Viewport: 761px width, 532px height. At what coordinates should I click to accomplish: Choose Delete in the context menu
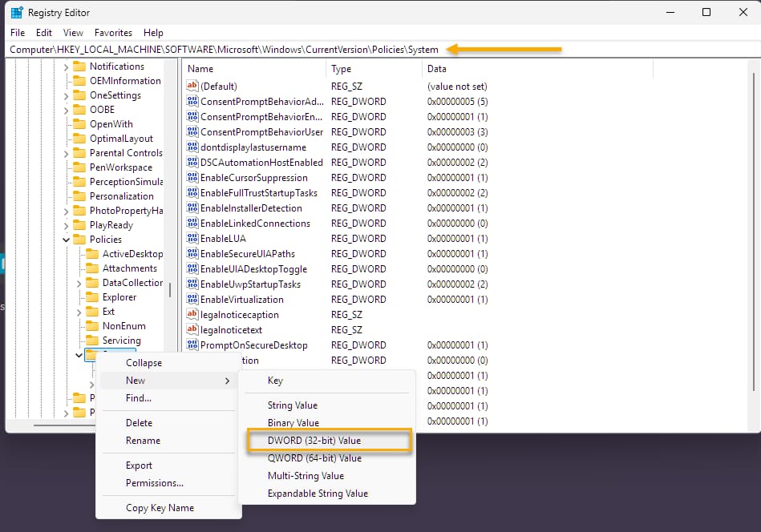pyautogui.click(x=168, y=423)
